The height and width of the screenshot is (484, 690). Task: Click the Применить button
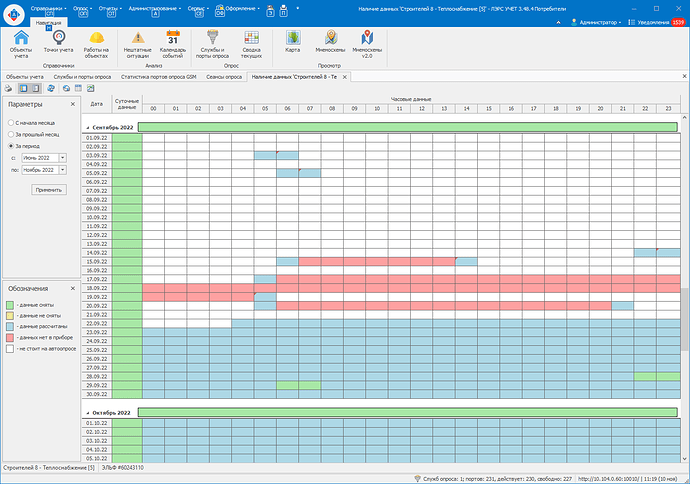[49, 190]
